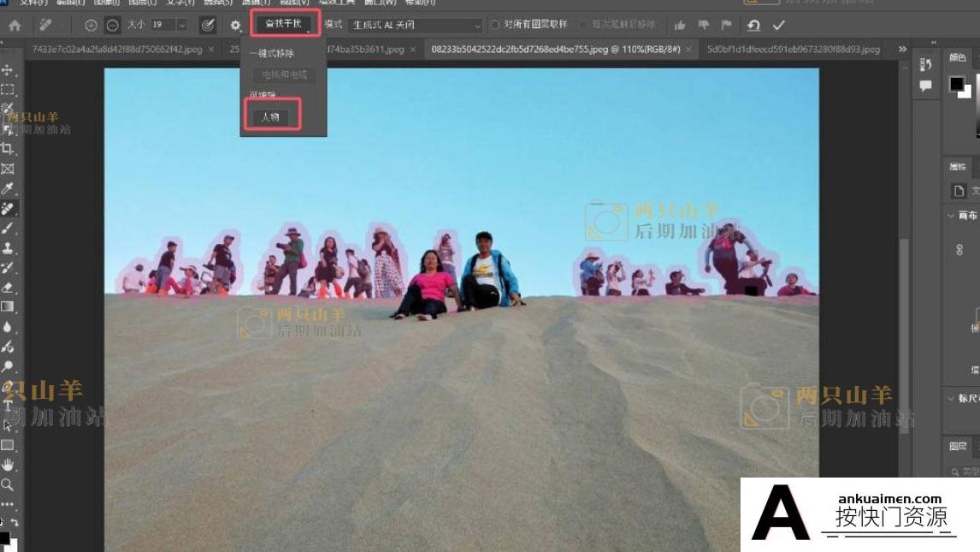The height and width of the screenshot is (552, 980).
Task: Open the Remove tool preset picker
Action: coord(45,25)
